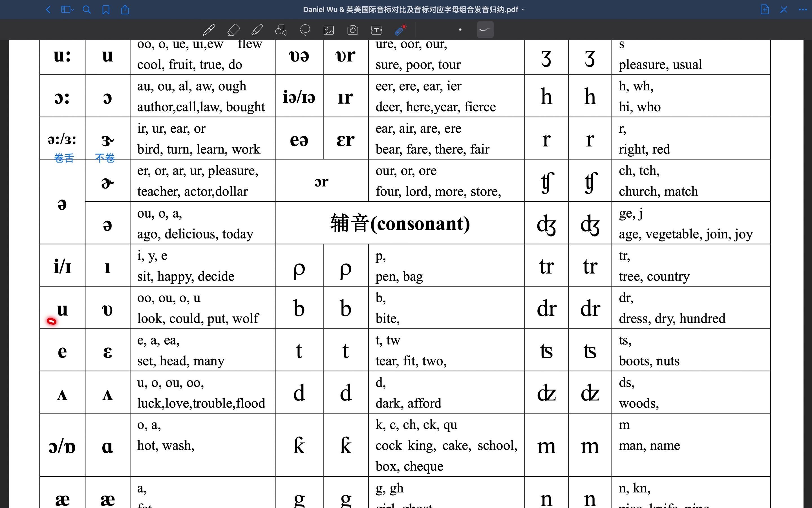Select the Insert Image tool

pos(328,30)
